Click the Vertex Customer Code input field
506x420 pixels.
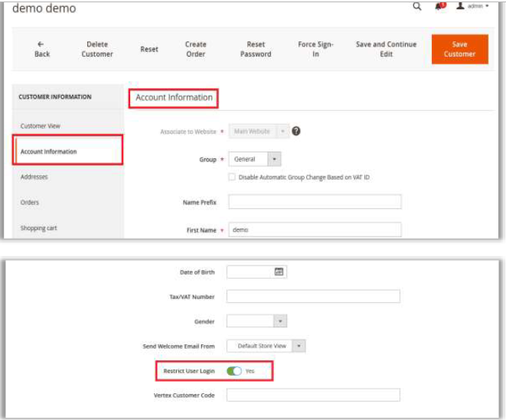[313, 395]
